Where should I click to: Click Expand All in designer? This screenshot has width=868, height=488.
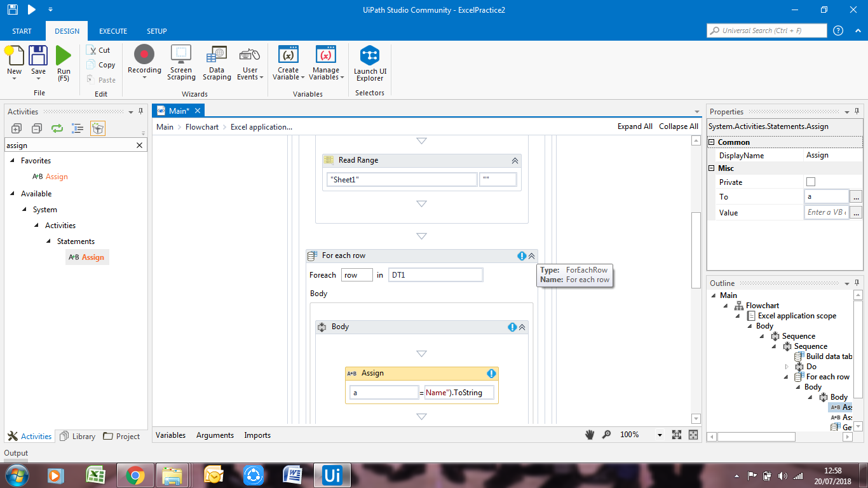635,126
